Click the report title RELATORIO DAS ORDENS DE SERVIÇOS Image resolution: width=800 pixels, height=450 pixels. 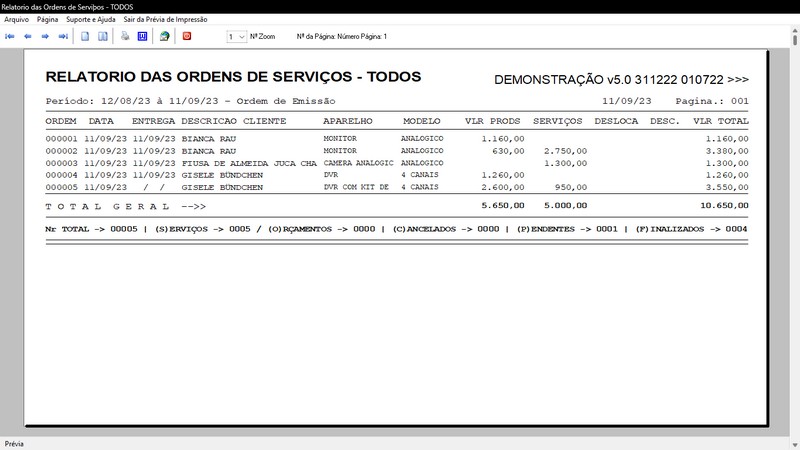pyautogui.click(x=199, y=77)
